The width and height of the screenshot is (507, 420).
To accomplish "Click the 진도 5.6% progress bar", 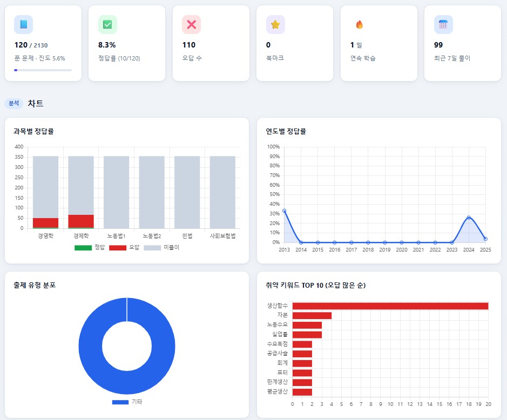I will (x=43, y=70).
